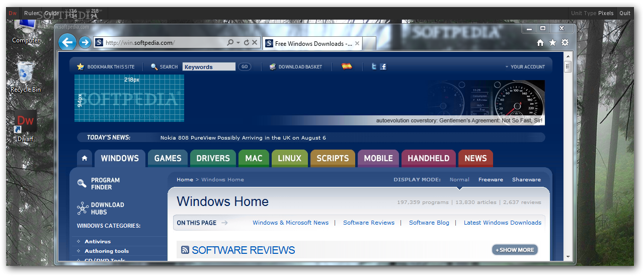Click Bookmark This Site star icon

click(x=80, y=66)
